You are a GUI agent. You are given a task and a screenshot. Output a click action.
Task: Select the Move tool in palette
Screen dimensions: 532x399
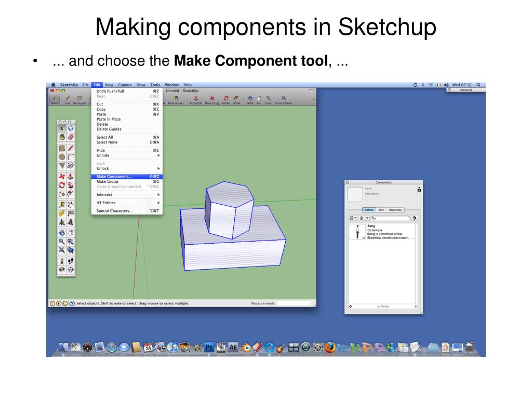coord(62,177)
